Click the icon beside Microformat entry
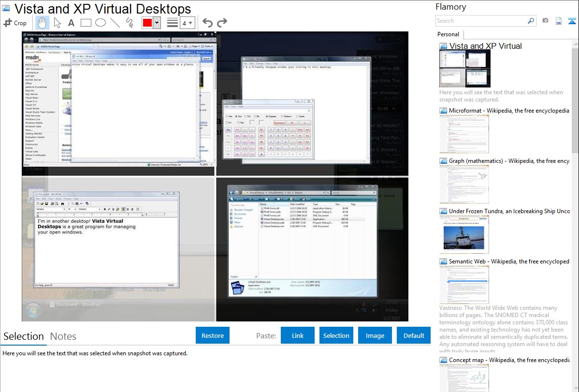The width and height of the screenshot is (579, 392). 443,111
